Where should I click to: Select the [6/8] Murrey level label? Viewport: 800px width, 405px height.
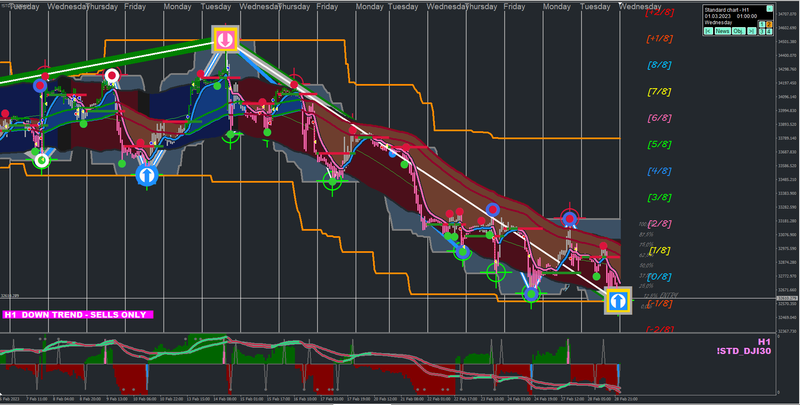[x=660, y=118]
